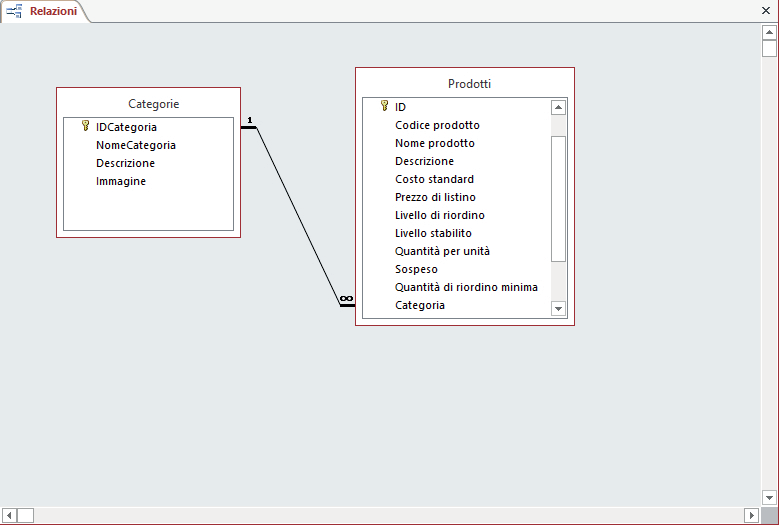Select the Categoria field in Prodotti
Viewport: 779px width, 525px height.
click(420, 305)
